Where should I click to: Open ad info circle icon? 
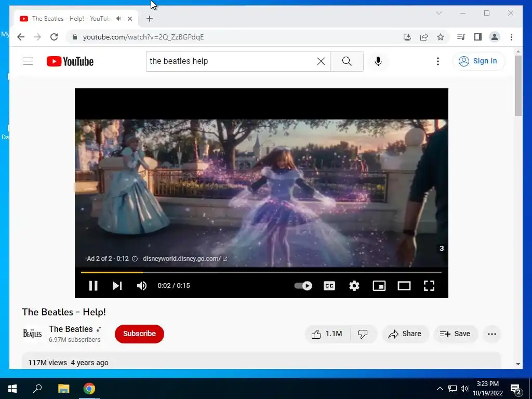coord(135,259)
